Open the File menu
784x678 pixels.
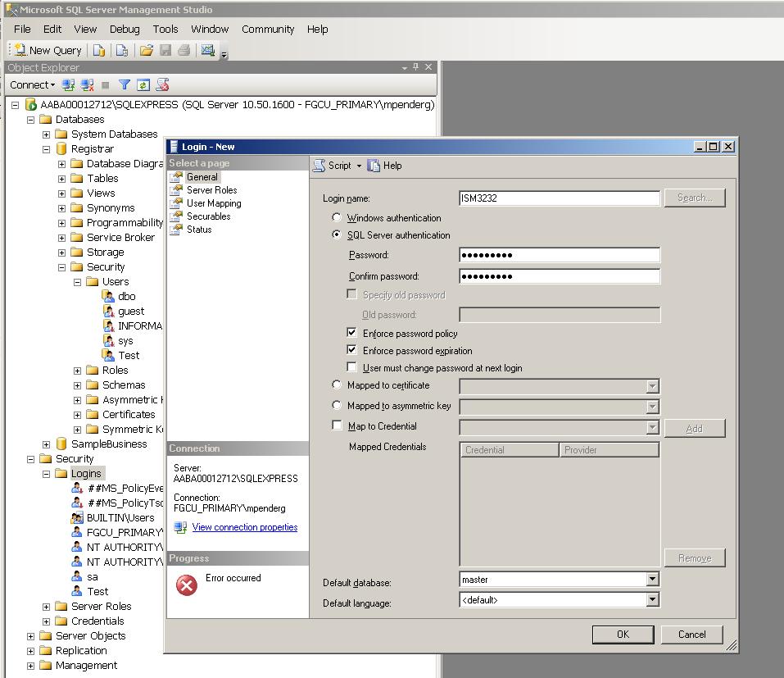[x=22, y=29]
